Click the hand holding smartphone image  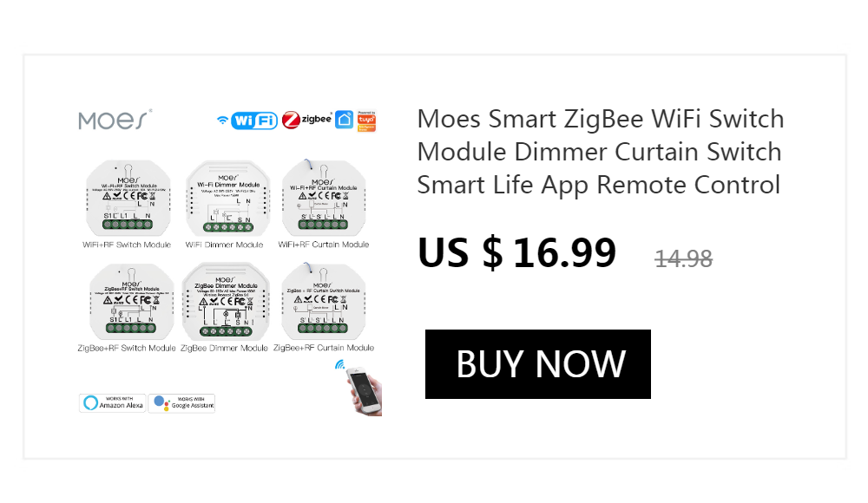click(x=363, y=389)
